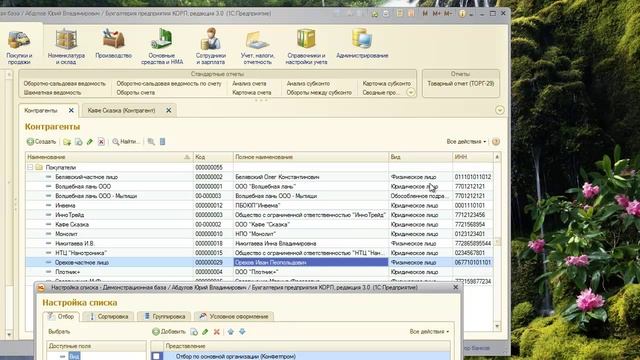The width and height of the screenshot is (640, 360).
Task: Open the Шахматная ведомость report
Action: click(x=52, y=93)
